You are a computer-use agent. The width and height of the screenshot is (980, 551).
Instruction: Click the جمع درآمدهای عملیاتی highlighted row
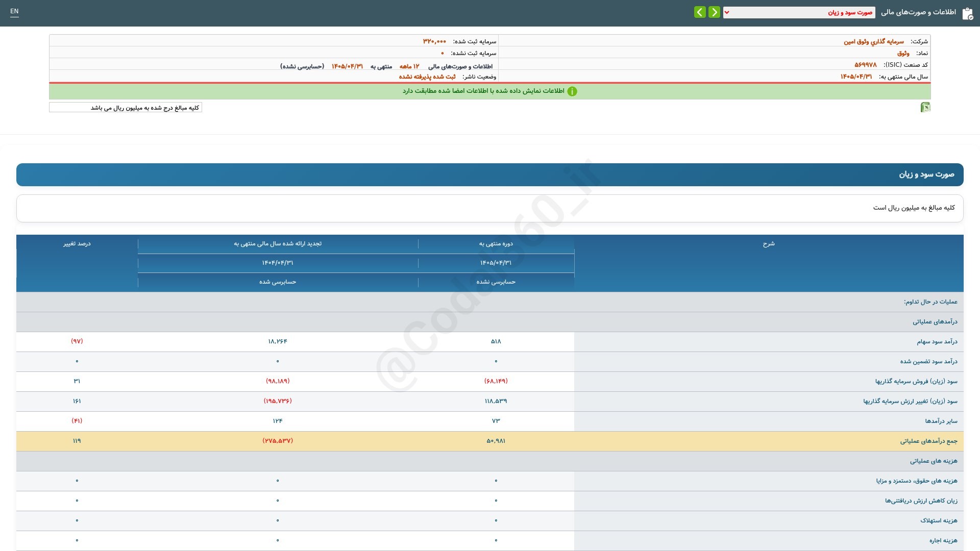(490, 441)
